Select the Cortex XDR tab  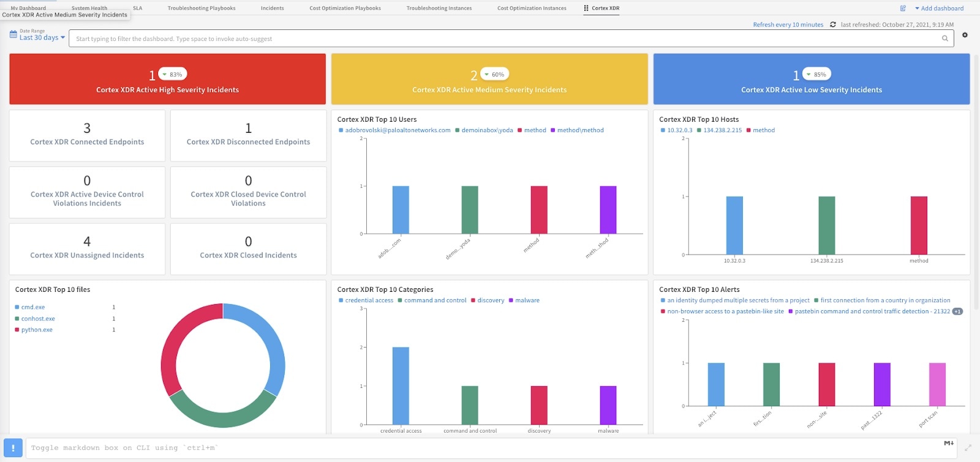pos(605,8)
